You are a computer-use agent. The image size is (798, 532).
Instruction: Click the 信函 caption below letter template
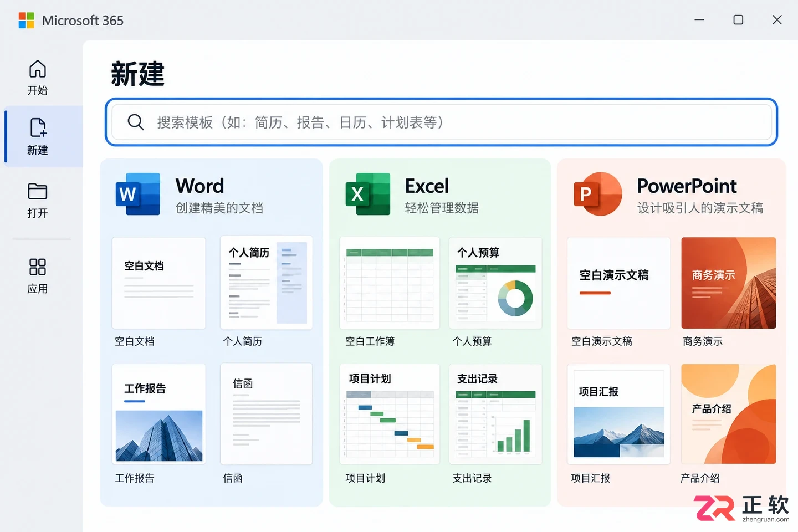tap(233, 478)
